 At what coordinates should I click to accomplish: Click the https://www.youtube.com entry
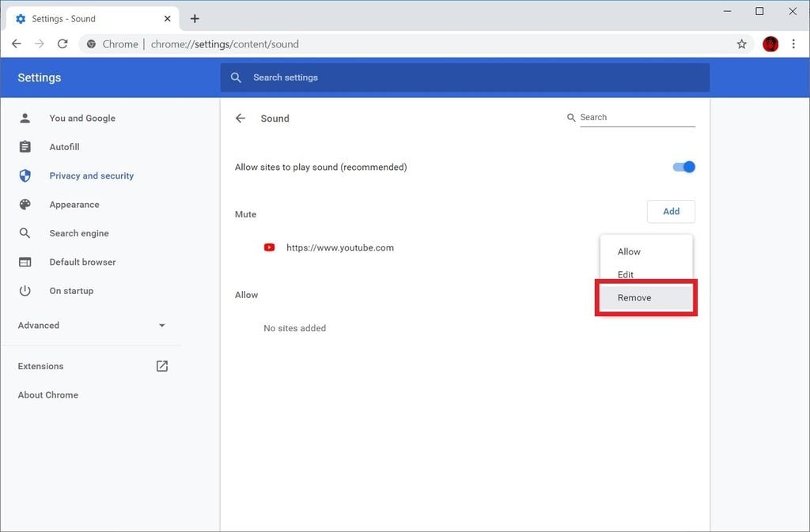(340, 247)
